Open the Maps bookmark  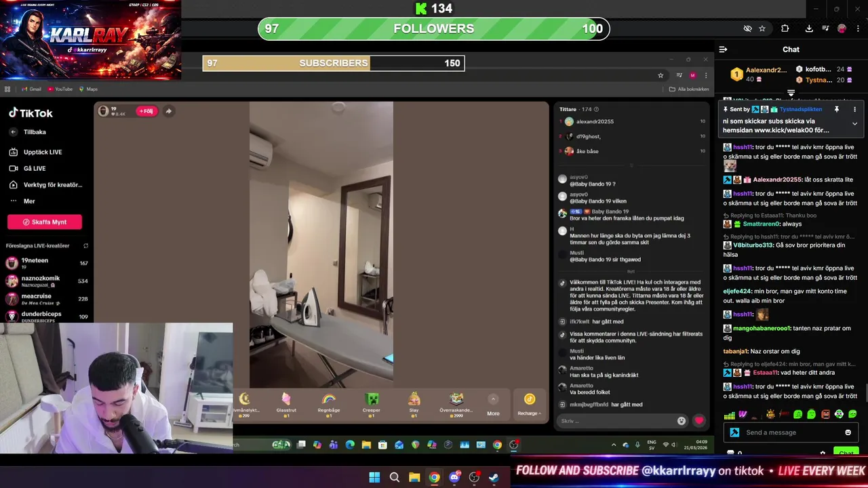point(88,89)
